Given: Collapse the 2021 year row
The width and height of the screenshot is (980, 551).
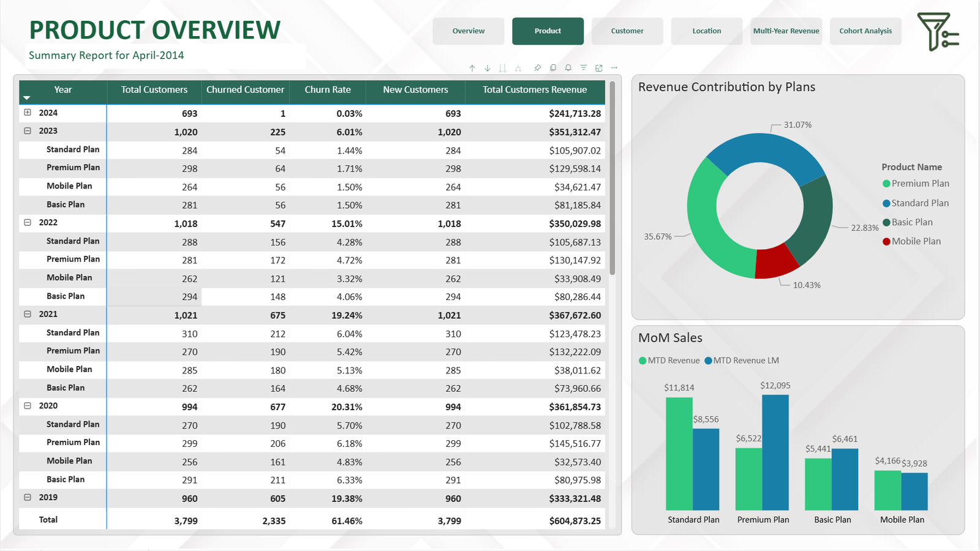Looking at the screenshot, I should (x=28, y=314).
